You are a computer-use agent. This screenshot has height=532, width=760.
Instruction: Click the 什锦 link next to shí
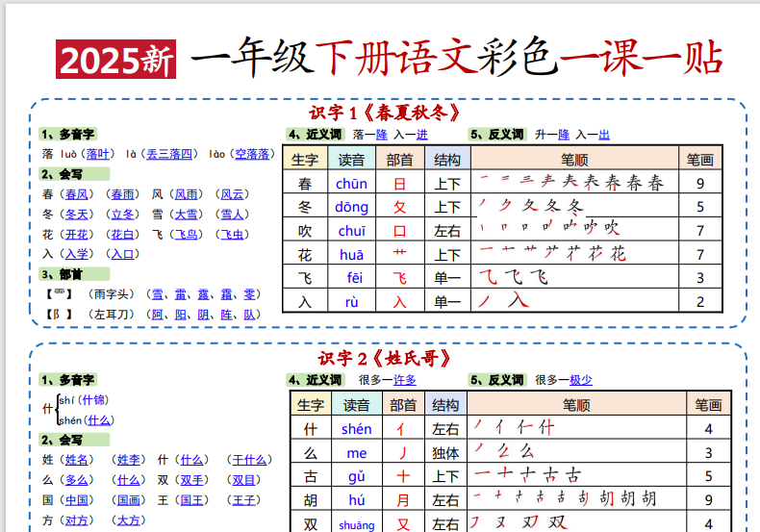93,400
